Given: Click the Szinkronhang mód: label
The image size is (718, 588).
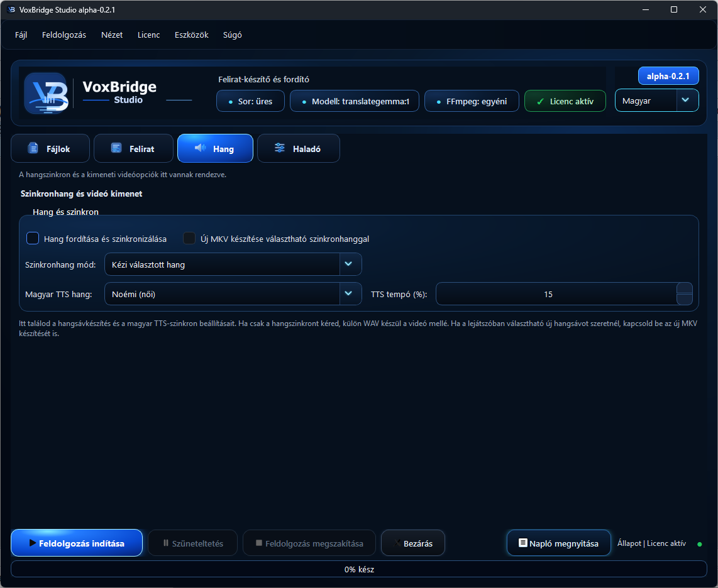Looking at the screenshot, I should [60, 264].
